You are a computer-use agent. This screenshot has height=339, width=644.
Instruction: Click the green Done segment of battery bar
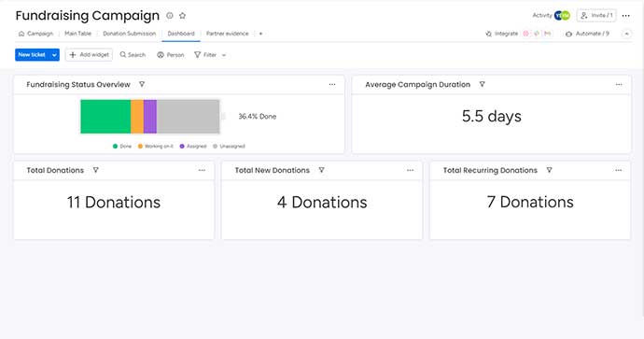[105, 117]
